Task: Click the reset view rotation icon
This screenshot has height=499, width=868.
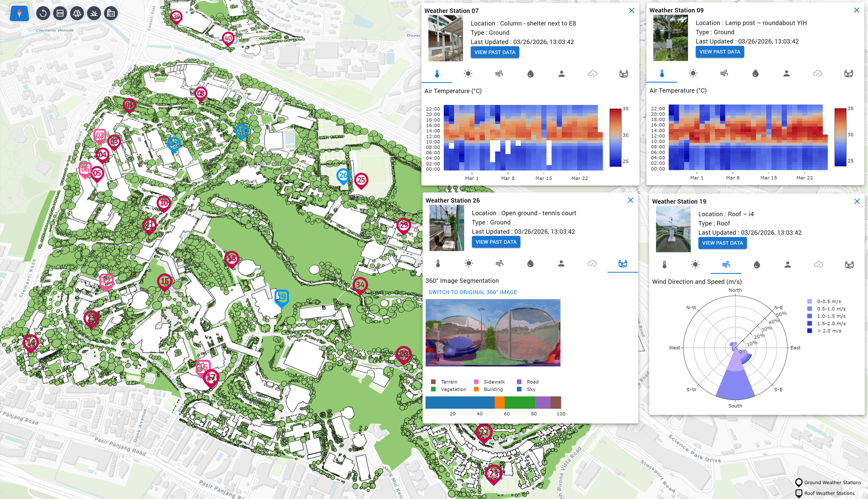Action: (x=43, y=13)
